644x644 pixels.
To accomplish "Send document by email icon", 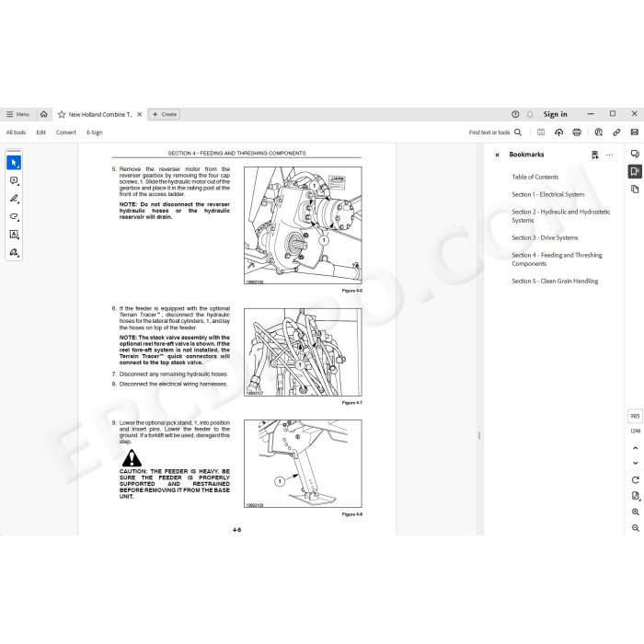I will coord(635,132).
